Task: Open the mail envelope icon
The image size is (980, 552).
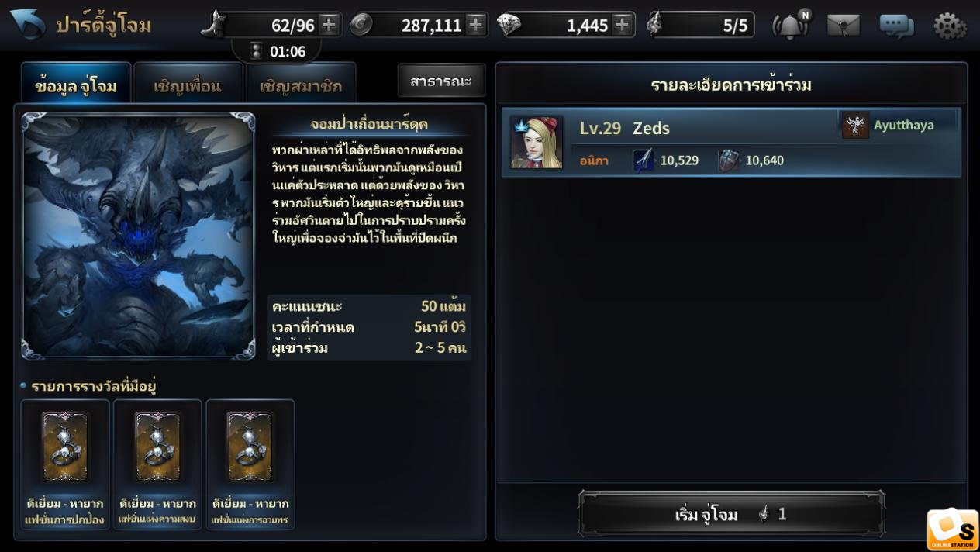Action: click(x=843, y=26)
